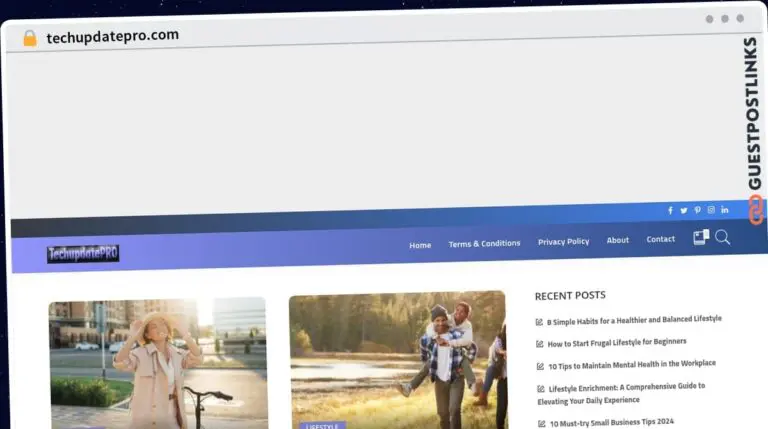Viewport: 768px width, 429px height.
Task: Click the card icon beside search
Action: (700, 238)
